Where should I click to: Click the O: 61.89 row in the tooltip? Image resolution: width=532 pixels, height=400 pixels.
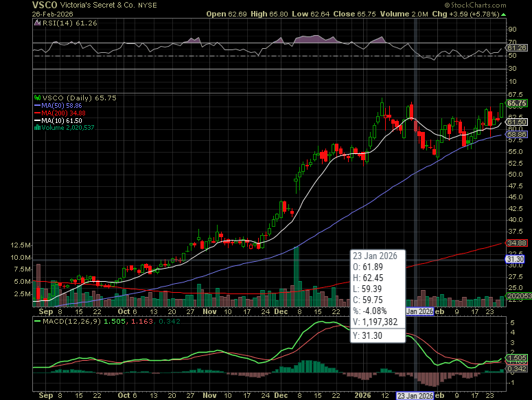pos(368,267)
